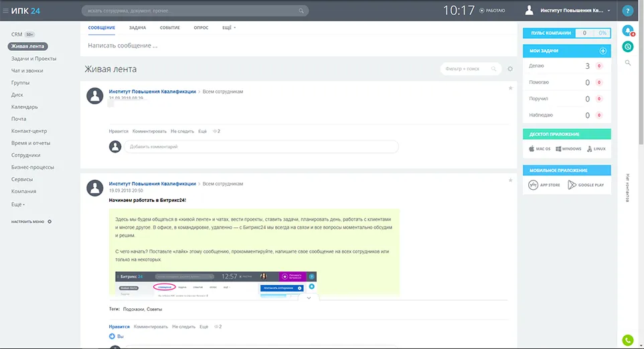Open Помогаю tasks counter row
Image resolution: width=644 pixels, height=349 pixels.
[x=567, y=82]
